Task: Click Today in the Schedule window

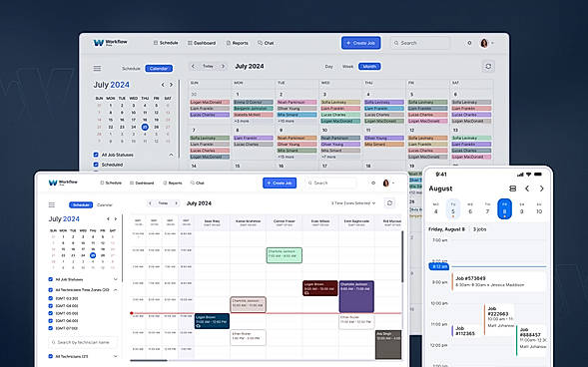Action: 163,203
